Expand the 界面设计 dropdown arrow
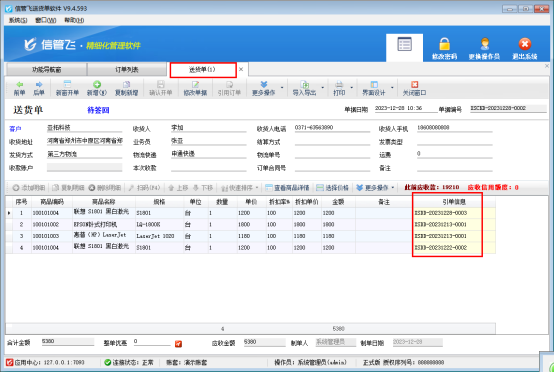The width and height of the screenshot is (554, 373). click(x=392, y=88)
